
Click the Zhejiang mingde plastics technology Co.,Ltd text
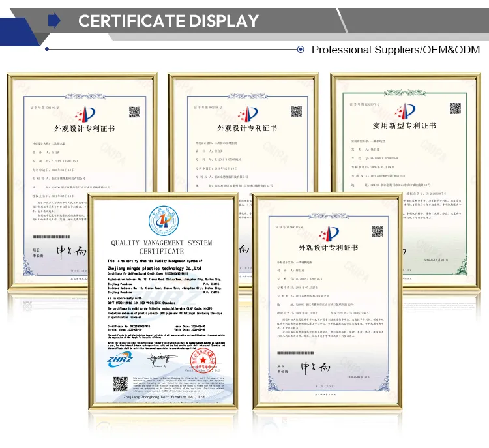(155, 268)
